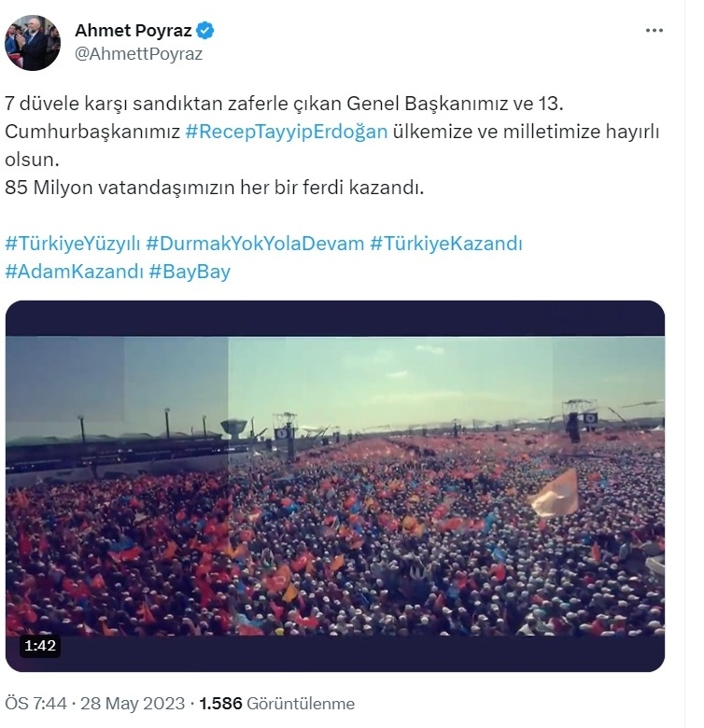Click the dark top bar of video

335,318
